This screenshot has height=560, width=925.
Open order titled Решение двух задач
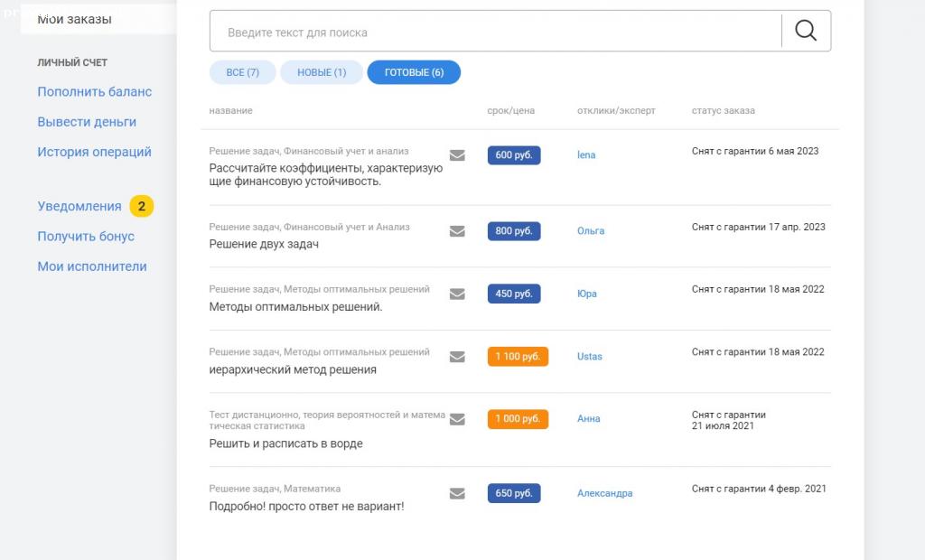pos(264,244)
